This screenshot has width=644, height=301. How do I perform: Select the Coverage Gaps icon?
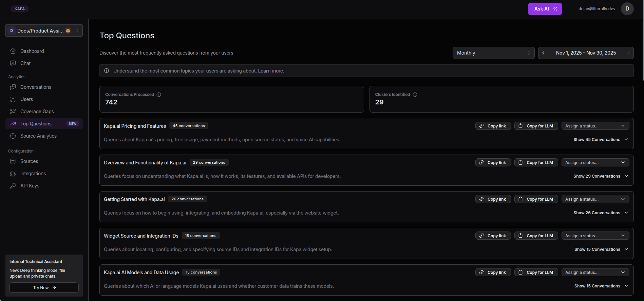coord(13,112)
